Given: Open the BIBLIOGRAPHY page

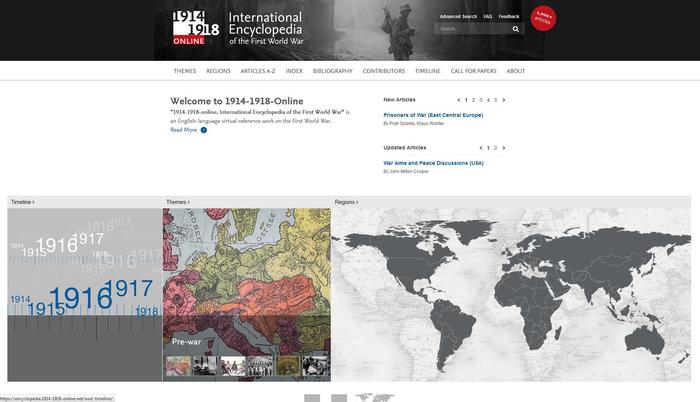Looking at the screenshot, I should pyautogui.click(x=333, y=71).
